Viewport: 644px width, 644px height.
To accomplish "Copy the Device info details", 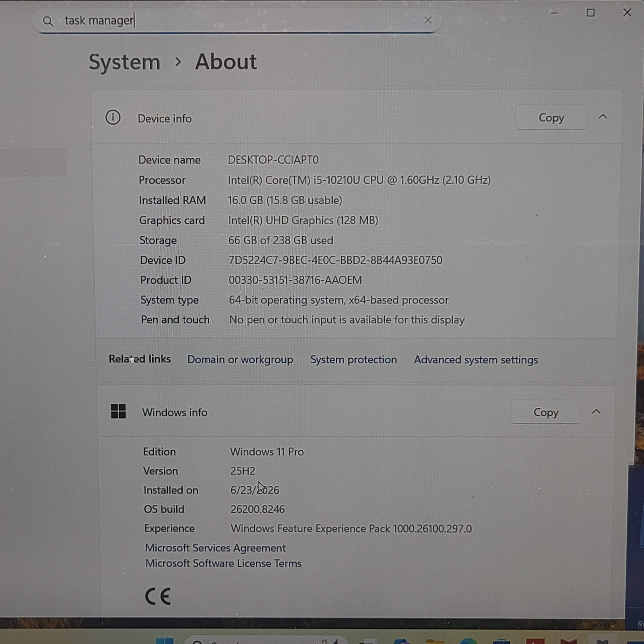I will click(551, 118).
